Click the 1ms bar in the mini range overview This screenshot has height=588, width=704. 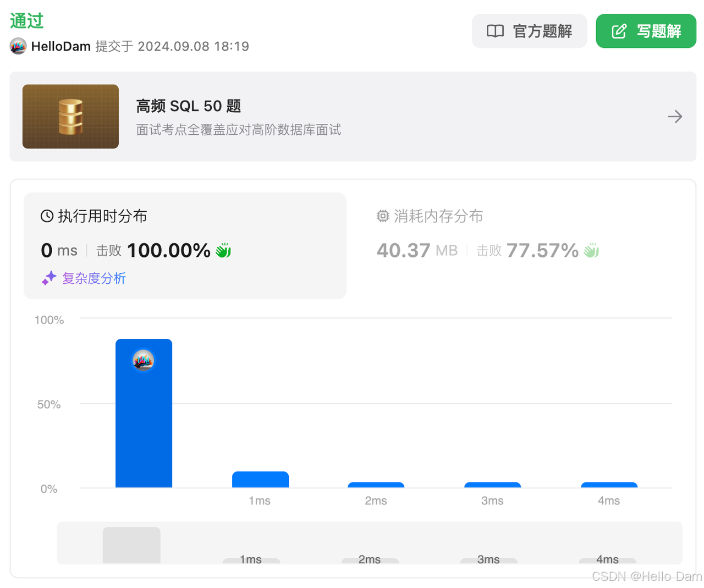(x=251, y=560)
